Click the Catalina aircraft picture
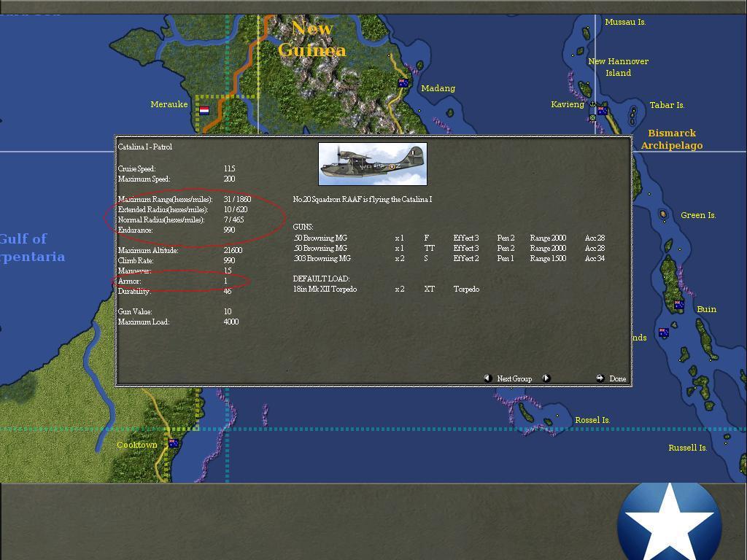747x560 pixels. pos(373,164)
